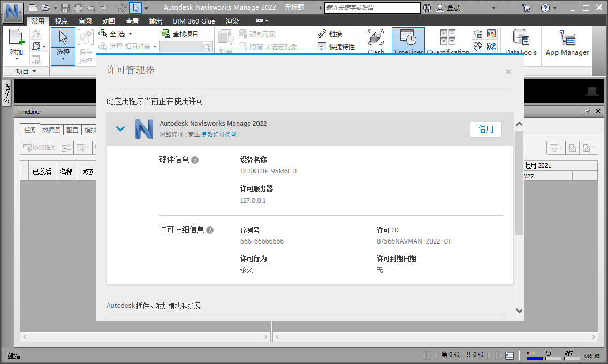
Task: Switch to the 审阅 ribbon tab
Action: (x=85, y=21)
